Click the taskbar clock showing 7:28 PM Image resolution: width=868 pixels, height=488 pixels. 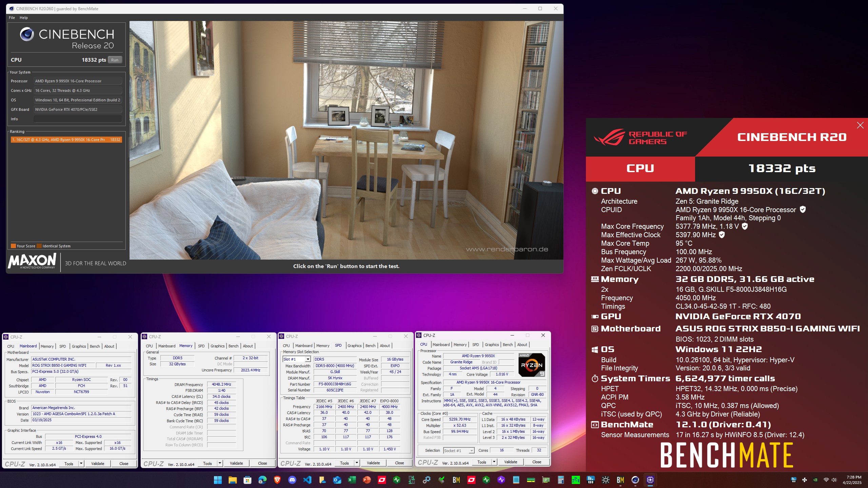coord(852,480)
